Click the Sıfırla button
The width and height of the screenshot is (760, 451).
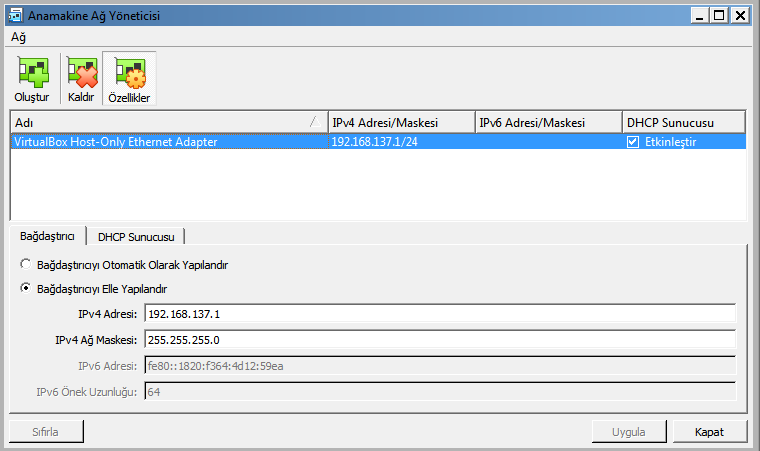tap(46, 432)
